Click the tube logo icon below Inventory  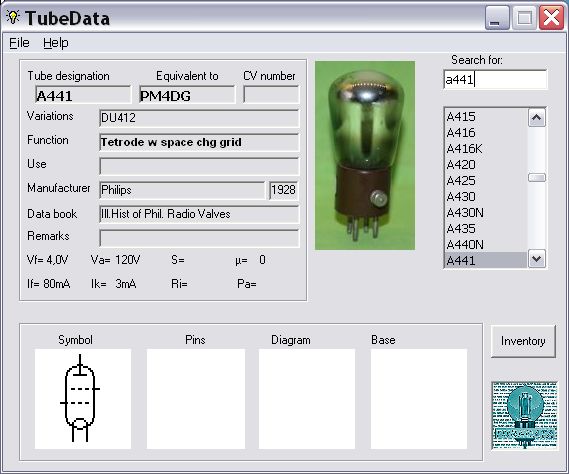tap(525, 415)
